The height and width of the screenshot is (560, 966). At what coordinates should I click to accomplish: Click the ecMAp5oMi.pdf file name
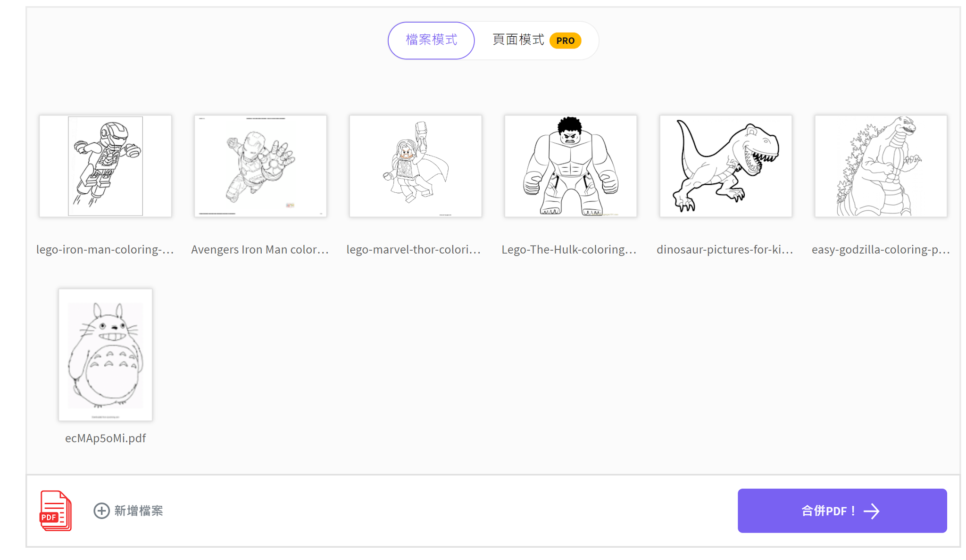(x=105, y=438)
